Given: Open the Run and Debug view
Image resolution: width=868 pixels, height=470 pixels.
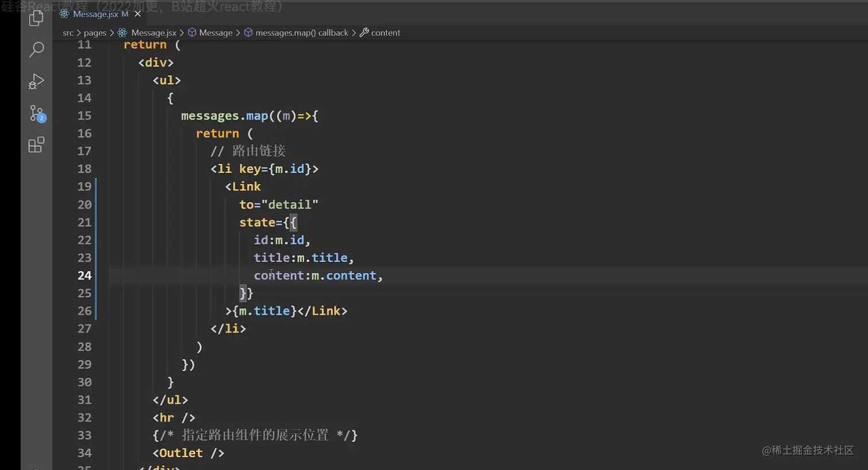Looking at the screenshot, I should [36, 81].
